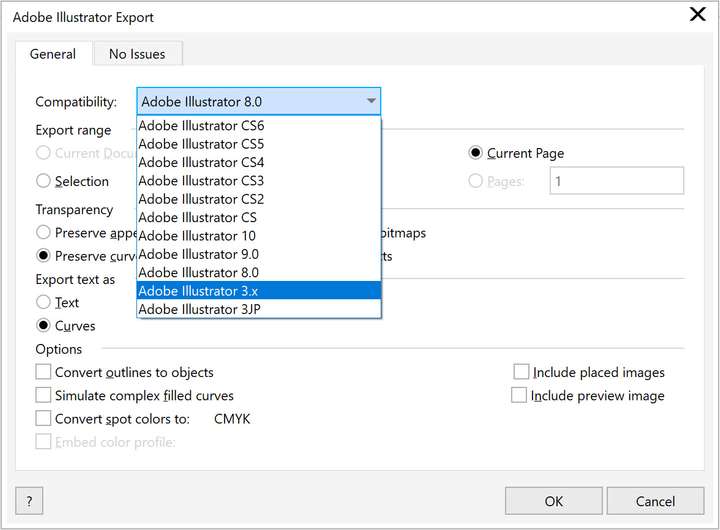
Task: Pick Adobe Illustrator CS3 option
Action: [259, 180]
